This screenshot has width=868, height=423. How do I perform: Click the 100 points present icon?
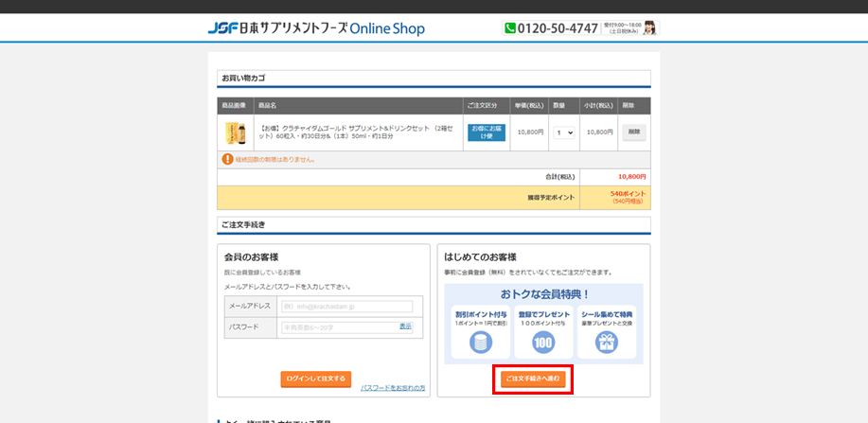click(x=543, y=342)
